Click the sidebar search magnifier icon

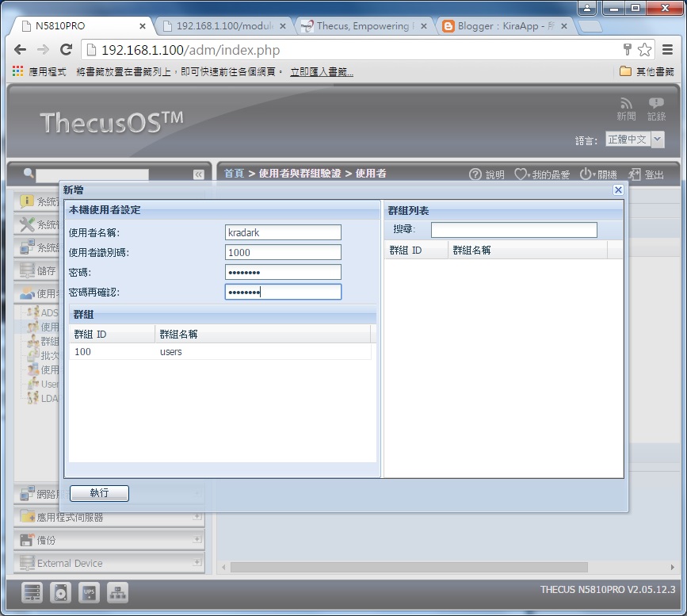click(x=29, y=173)
